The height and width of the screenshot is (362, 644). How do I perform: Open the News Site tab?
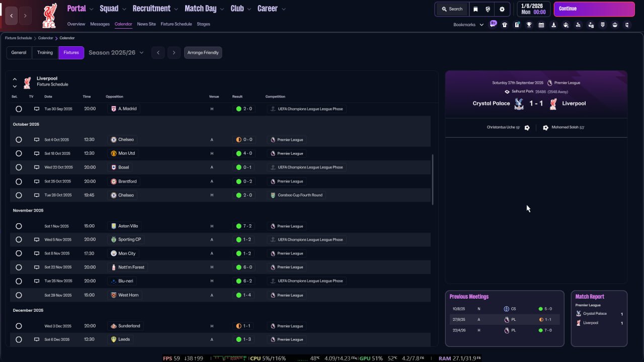pos(146,24)
